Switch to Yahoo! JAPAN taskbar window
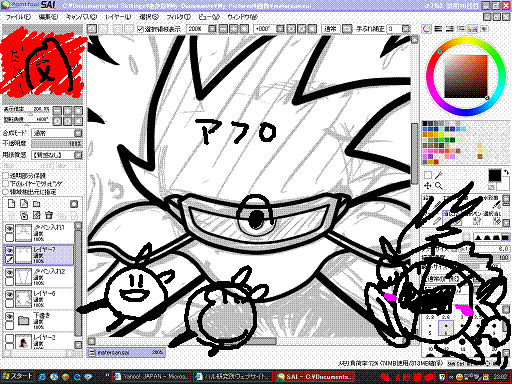The height and width of the screenshot is (384, 512). [x=151, y=376]
